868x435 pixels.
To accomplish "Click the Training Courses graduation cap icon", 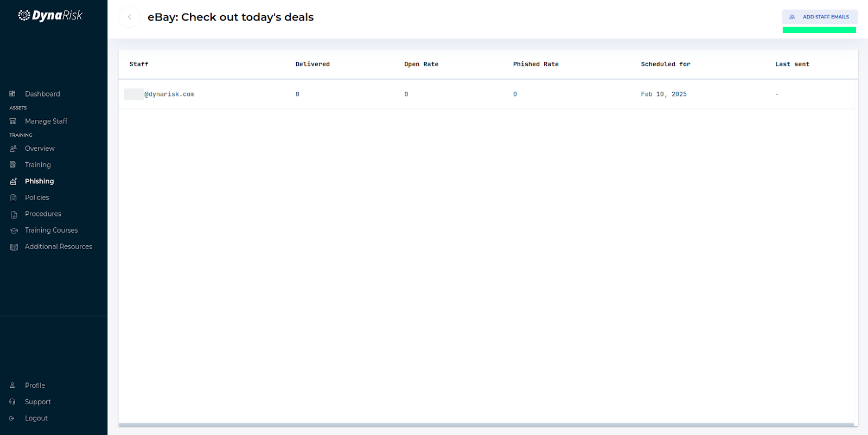I will point(14,231).
